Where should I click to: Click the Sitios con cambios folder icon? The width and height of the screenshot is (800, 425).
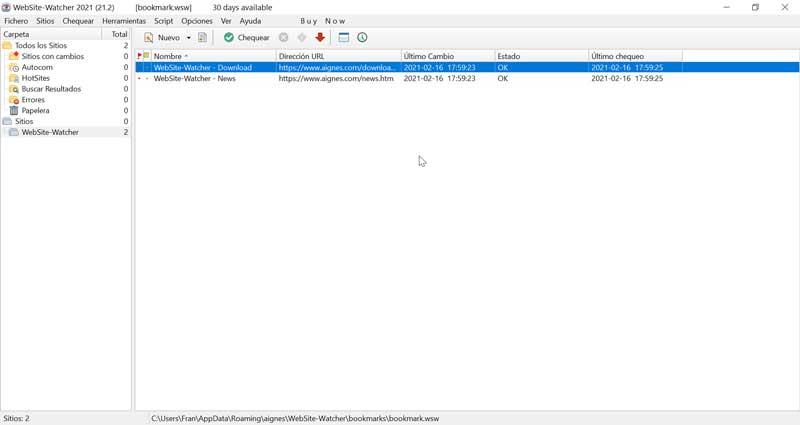pyautogui.click(x=14, y=56)
